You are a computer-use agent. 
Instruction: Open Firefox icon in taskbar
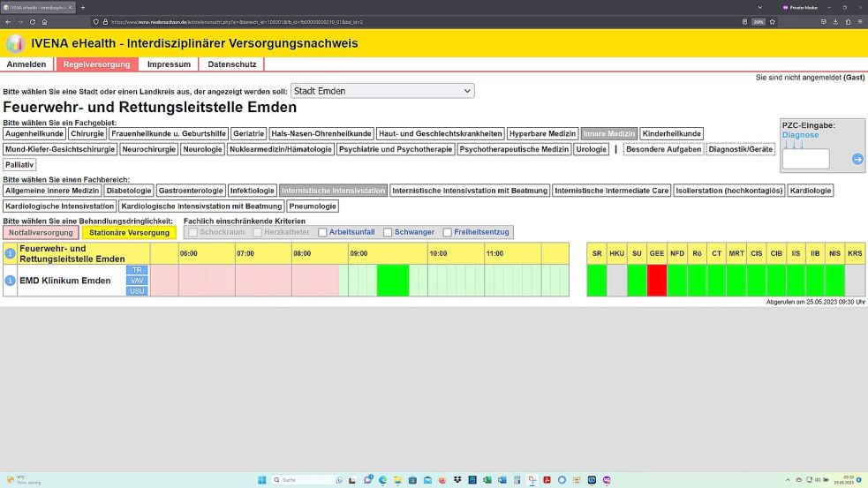pos(442,480)
